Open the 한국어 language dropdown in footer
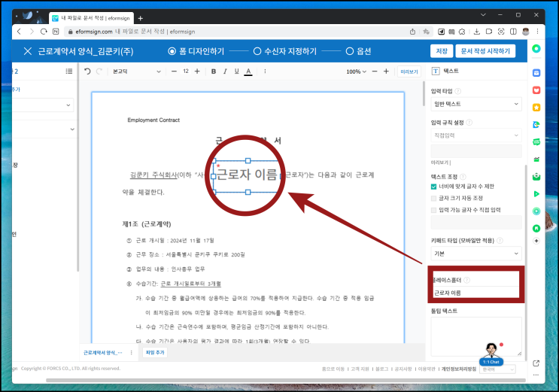559x392 pixels. pos(497,369)
